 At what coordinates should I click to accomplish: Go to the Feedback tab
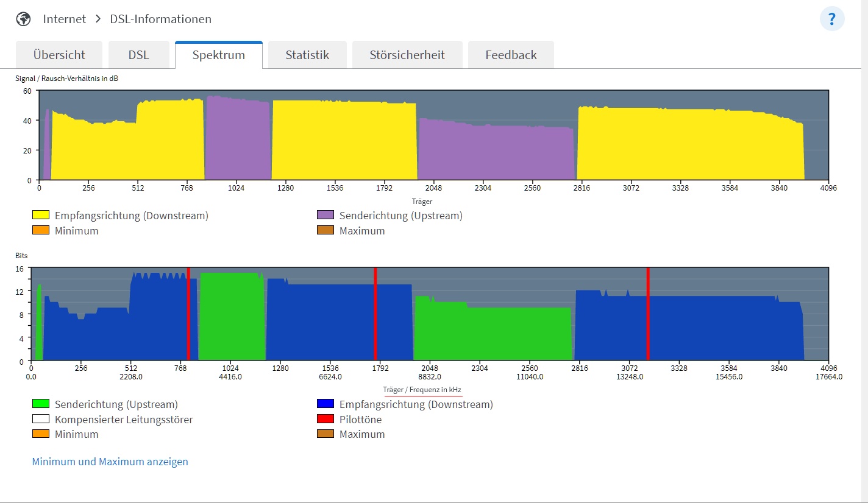tap(511, 55)
